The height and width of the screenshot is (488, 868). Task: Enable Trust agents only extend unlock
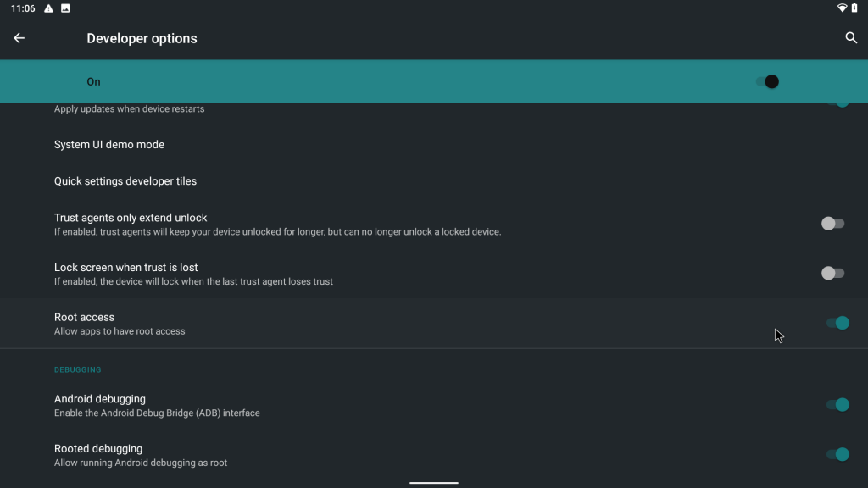(832, 223)
